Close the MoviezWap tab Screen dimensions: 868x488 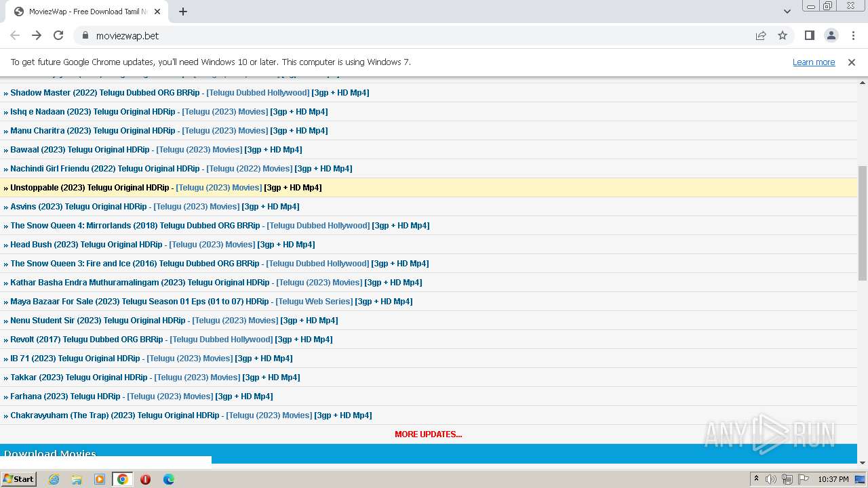click(x=157, y=12)
